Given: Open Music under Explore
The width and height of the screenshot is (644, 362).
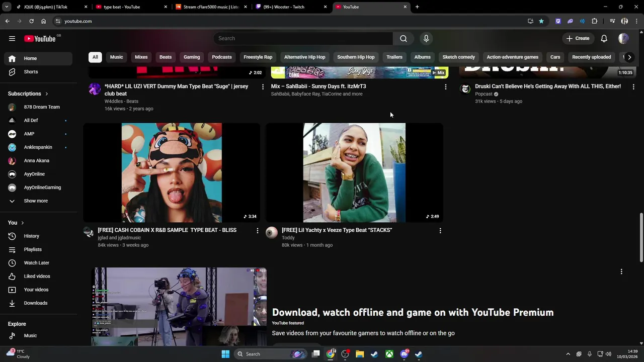Looking at the screenshot, I should [x=38, y=336].
